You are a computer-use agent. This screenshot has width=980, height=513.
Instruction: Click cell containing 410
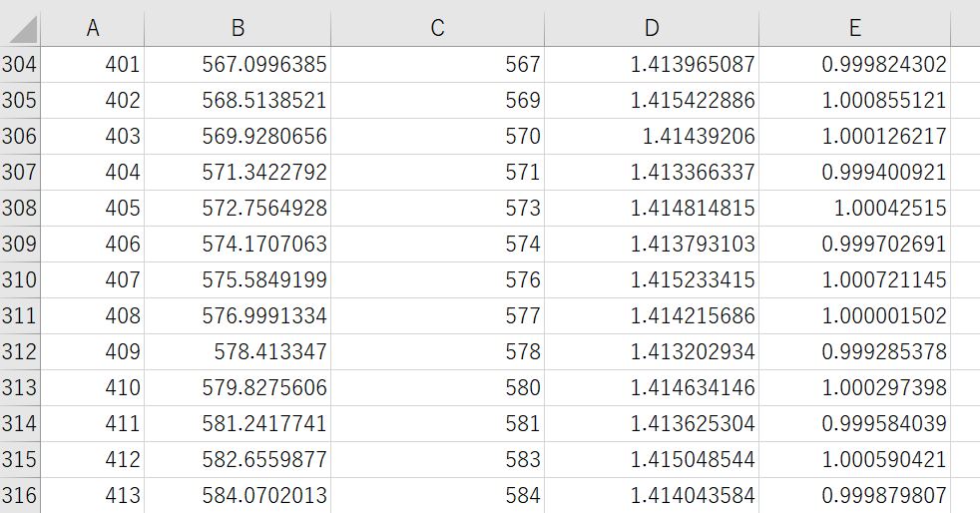[x=93, y=388]
